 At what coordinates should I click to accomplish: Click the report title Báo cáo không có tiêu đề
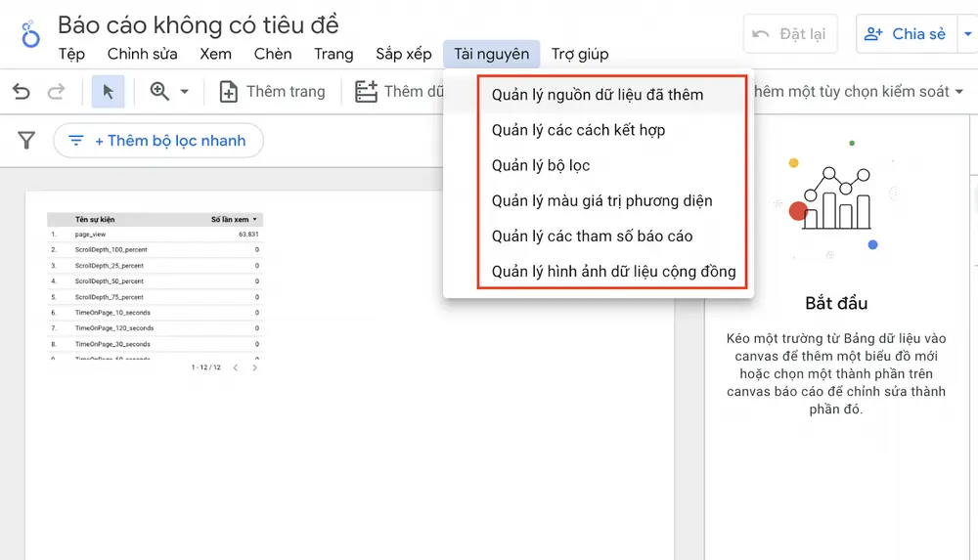tap(199, 25)
